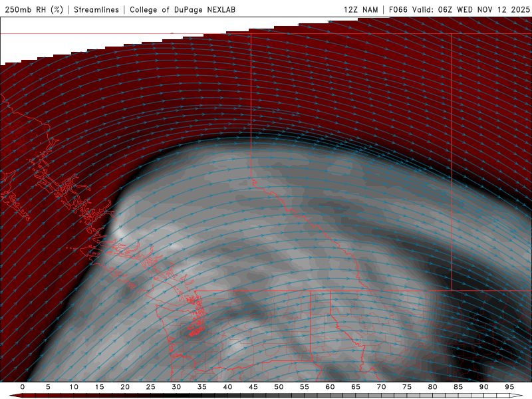Click the '55' colorbar label
The height and width of the screenshot is (399, 532).
pyautogui.click(x=305, y=387)
